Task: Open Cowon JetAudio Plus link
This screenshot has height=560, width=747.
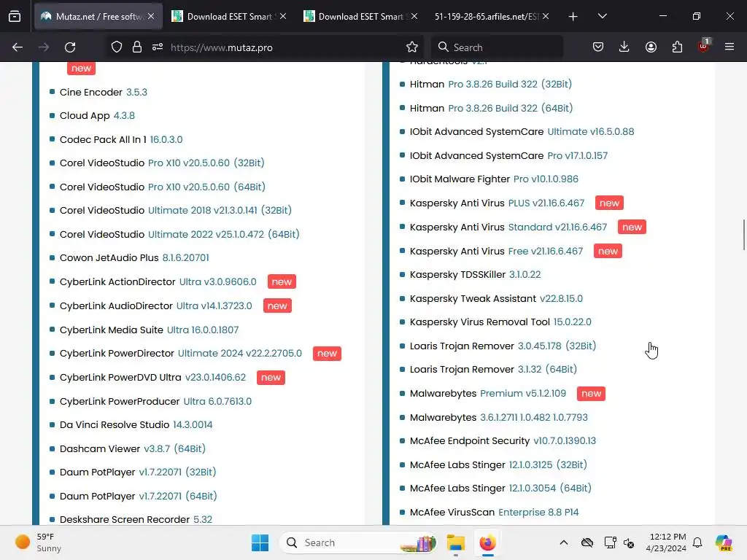Action: pyautogui.click(x=134, y=257)
